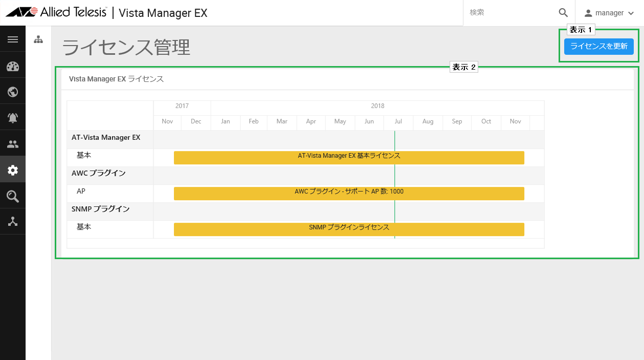Click the AP row label
Screen dimensions: 644x360
[81, 191]
